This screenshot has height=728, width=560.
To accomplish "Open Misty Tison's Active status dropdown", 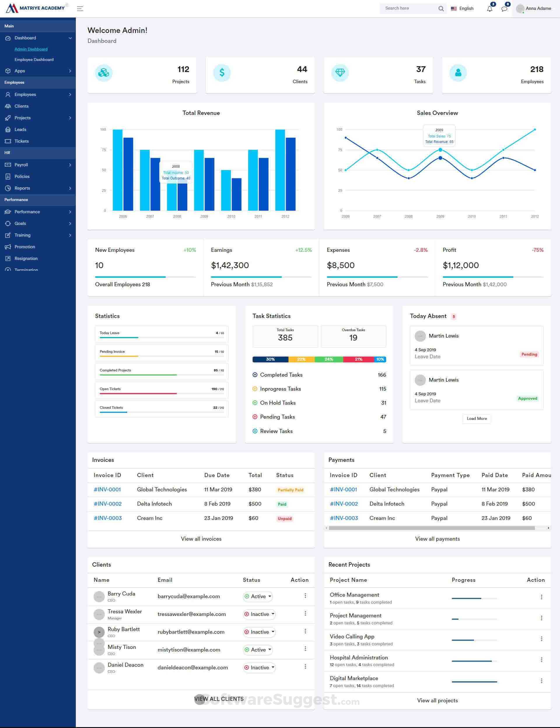I will pos(258,650).
